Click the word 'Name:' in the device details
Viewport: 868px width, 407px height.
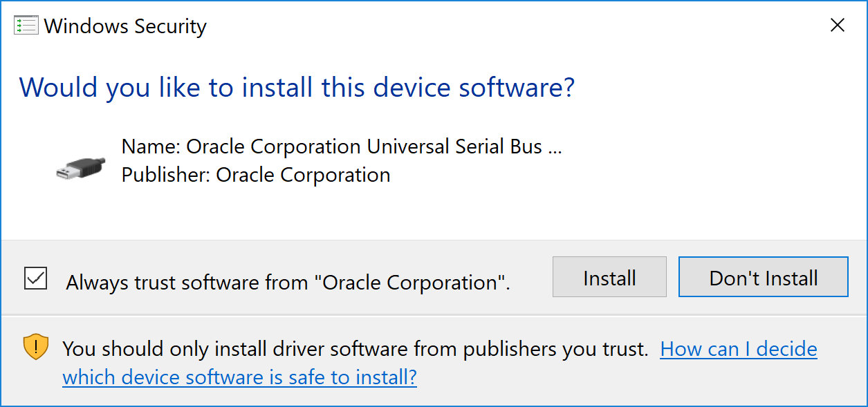[151, 146]
